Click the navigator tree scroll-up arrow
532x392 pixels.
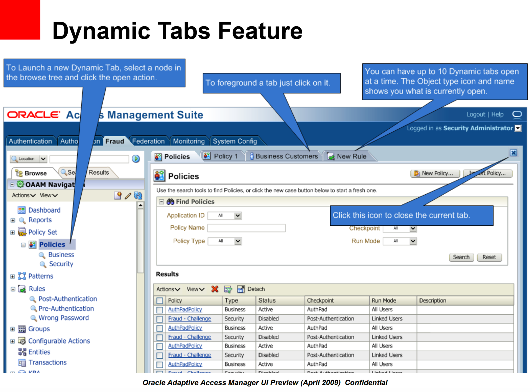tap(140, 205)
